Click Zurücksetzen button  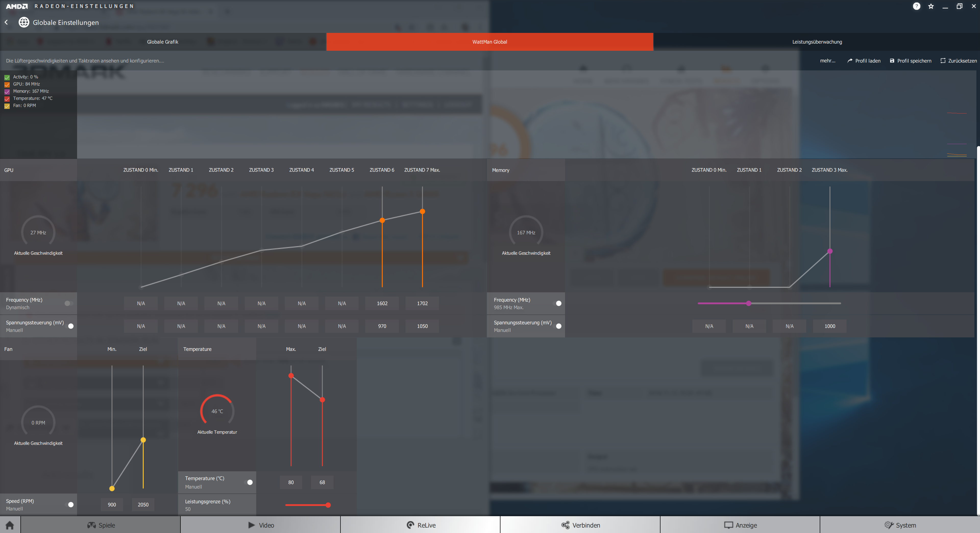[958, 61]
